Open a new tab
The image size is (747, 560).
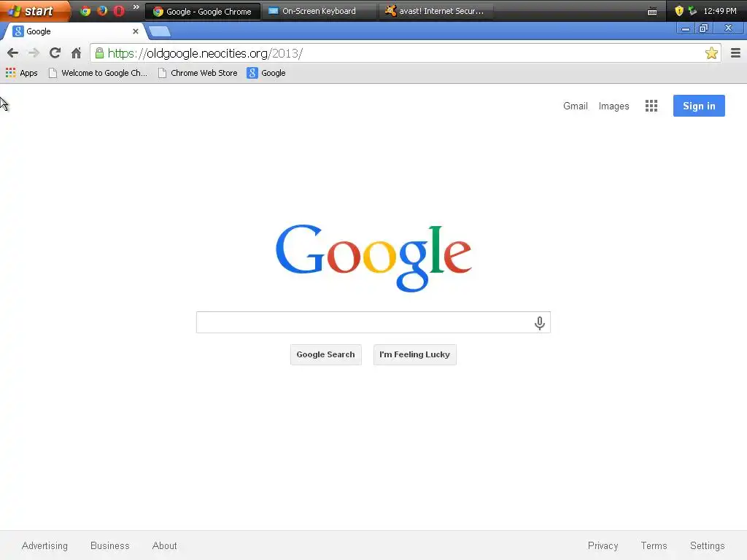tap(160, 32)
